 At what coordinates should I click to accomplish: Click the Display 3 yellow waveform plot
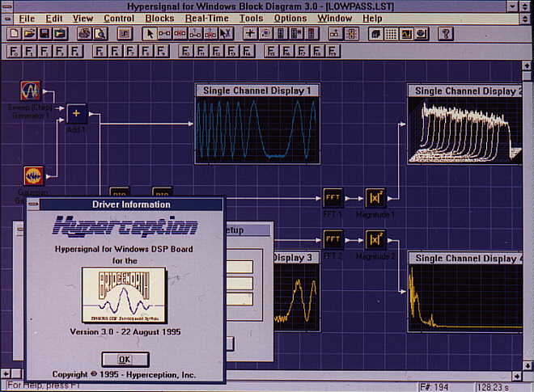(x=296, y=297)
